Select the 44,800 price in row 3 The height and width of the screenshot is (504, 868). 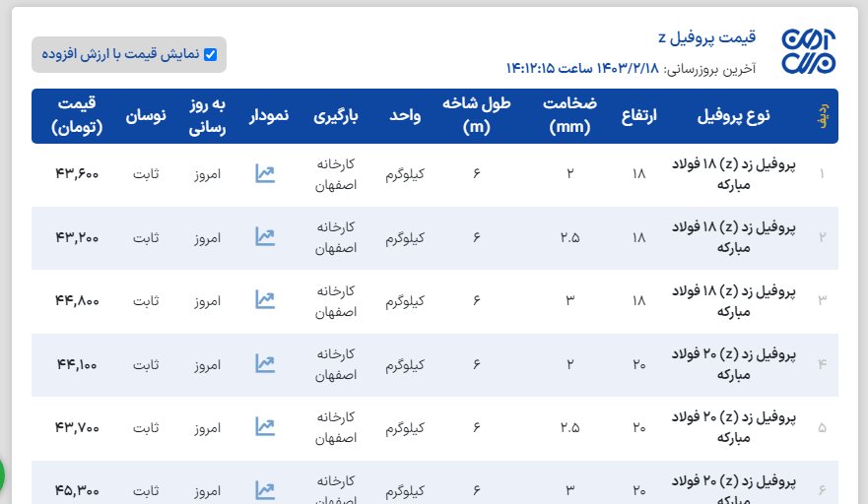(77, 300)
